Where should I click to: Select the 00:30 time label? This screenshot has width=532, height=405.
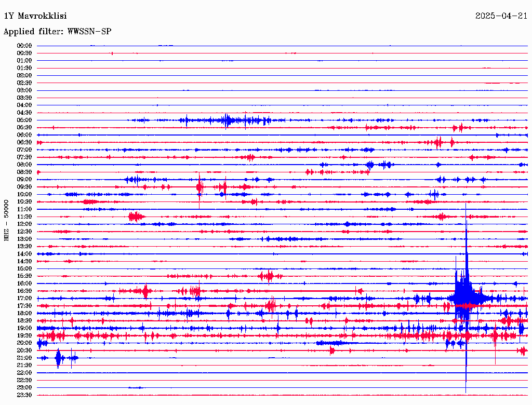pyautogui.click(x=24, y=53)
